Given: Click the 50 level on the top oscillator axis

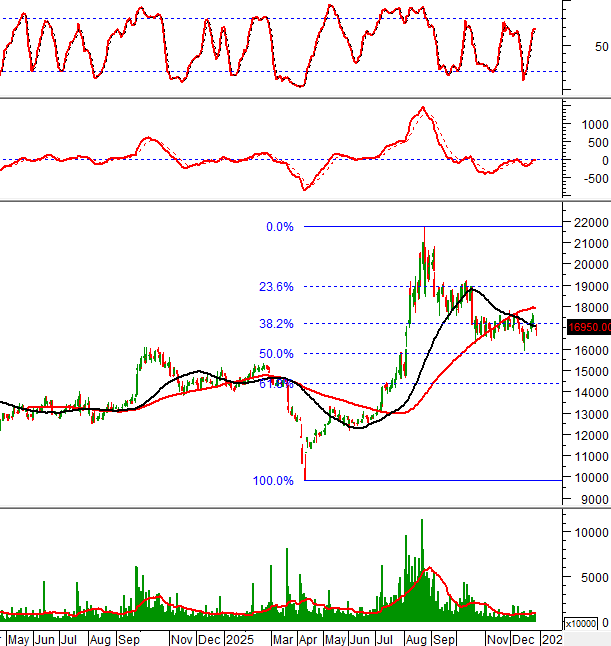Looking at the screenshot, I should coord(600,47).
